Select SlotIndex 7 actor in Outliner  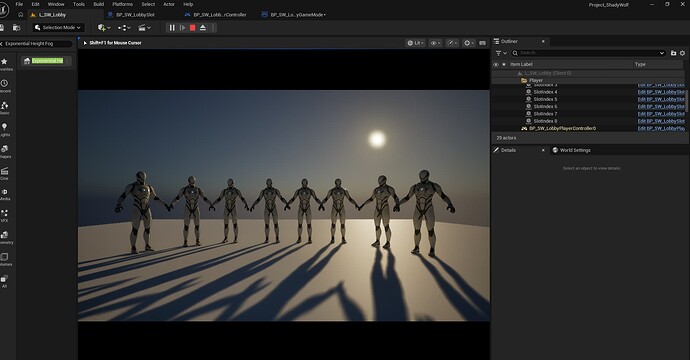[x=545, y=114]
